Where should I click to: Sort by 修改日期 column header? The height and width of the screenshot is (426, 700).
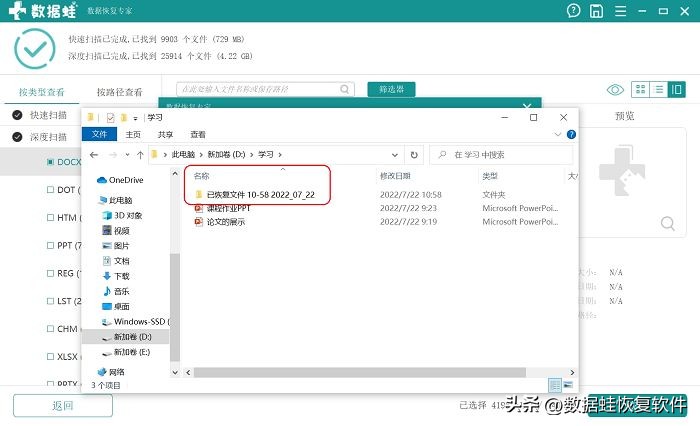click(395, 176)
